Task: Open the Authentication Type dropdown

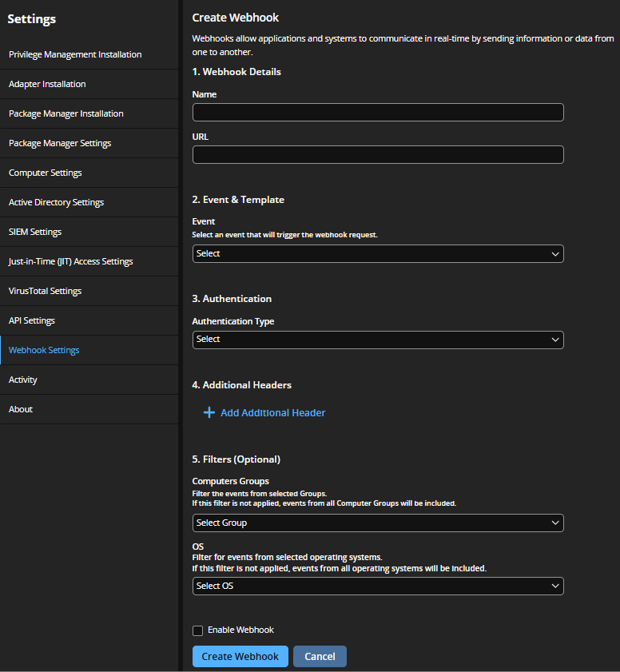Action: coord(377,340)
